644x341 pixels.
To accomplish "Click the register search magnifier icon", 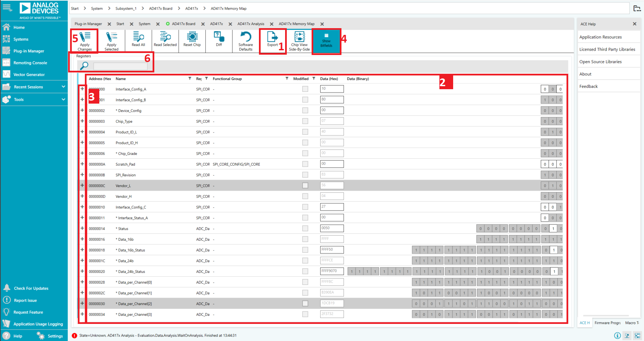I will pos(84,66).
